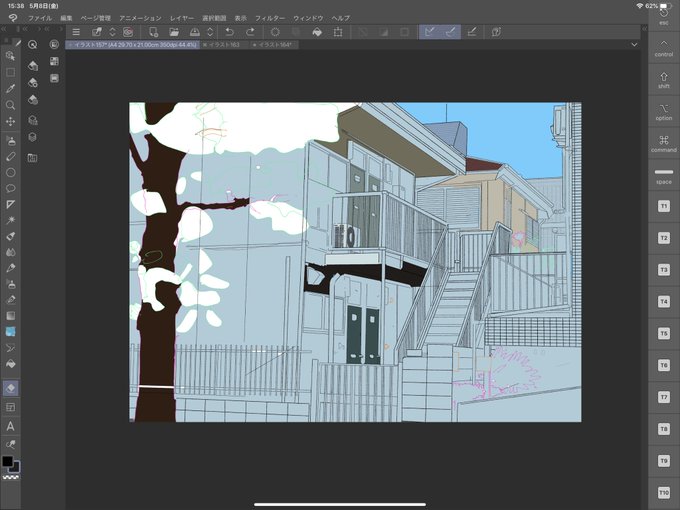Open the ページ管理 menu
The width and height of the screenshot is (680, 510).
96,18
